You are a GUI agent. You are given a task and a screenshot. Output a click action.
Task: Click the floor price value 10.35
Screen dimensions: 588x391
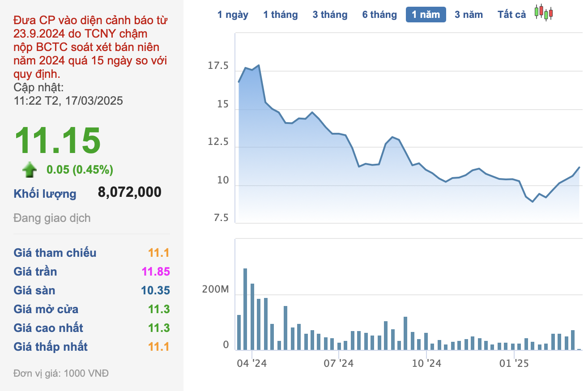[155, 290]
